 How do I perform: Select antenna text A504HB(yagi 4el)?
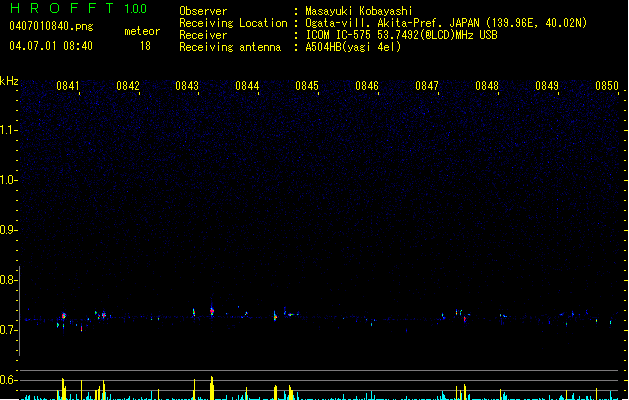click(x=353, y=47)
